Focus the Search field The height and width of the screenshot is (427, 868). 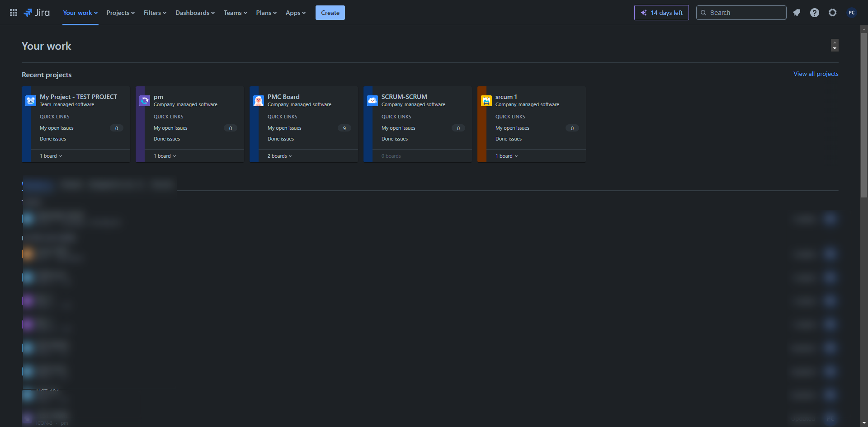[x=741, y=13]
